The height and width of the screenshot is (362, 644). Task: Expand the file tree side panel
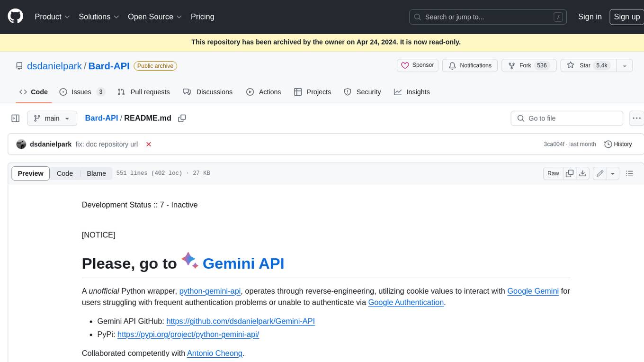(16, 118)
